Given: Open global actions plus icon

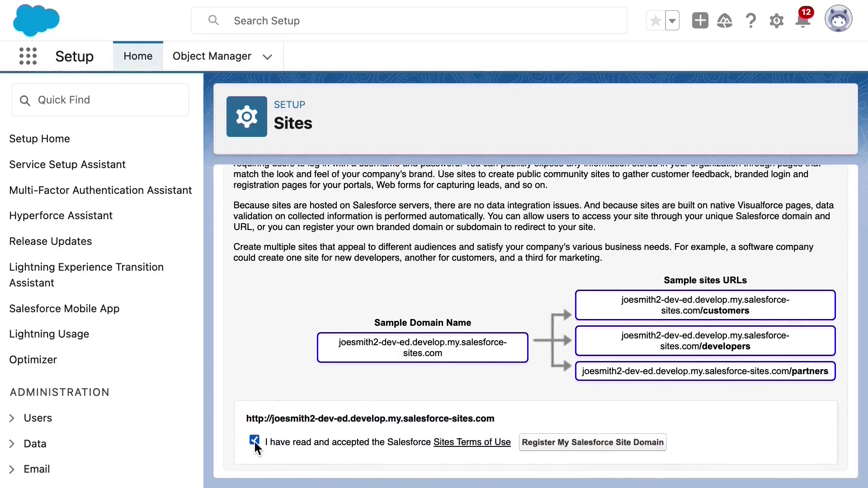Looking at the screenshot, I should [700, 21].
